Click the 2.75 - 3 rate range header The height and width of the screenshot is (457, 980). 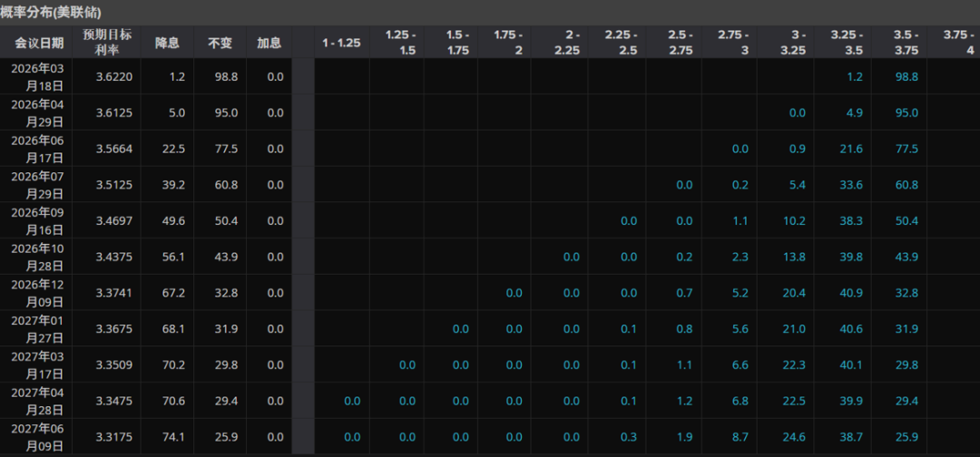pos(733,43)
